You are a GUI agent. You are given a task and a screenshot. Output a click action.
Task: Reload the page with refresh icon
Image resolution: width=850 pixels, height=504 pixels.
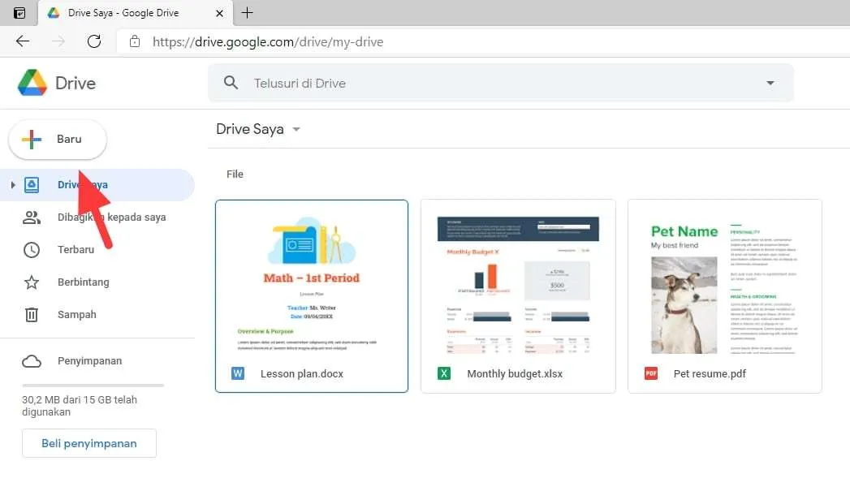coord(94,41)
